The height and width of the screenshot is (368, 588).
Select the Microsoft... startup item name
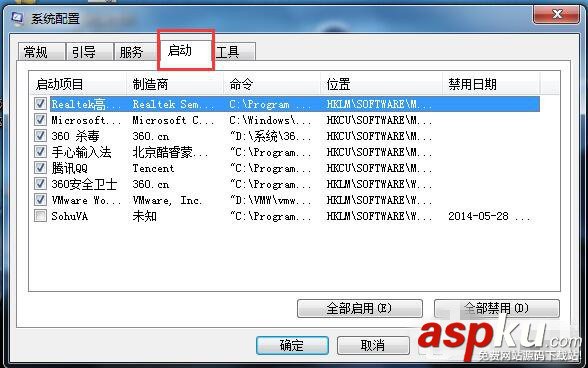coord(86,120)
